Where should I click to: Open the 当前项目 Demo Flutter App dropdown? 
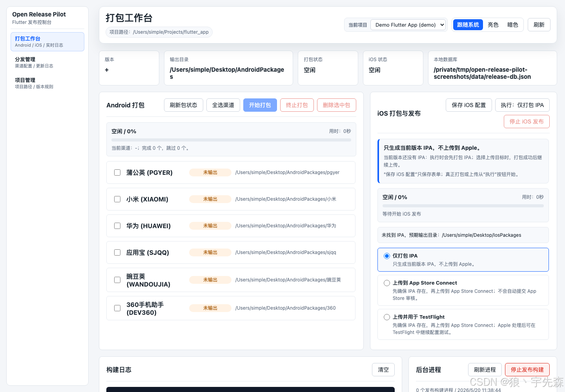408,25
